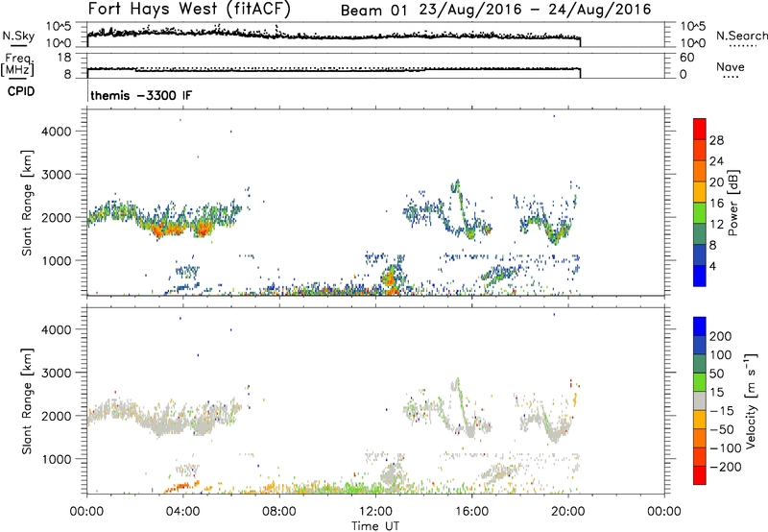This screenshot has height=532, width=768.
Task: Click the light green segment of the power colorbar
Action: pos(700,212)
